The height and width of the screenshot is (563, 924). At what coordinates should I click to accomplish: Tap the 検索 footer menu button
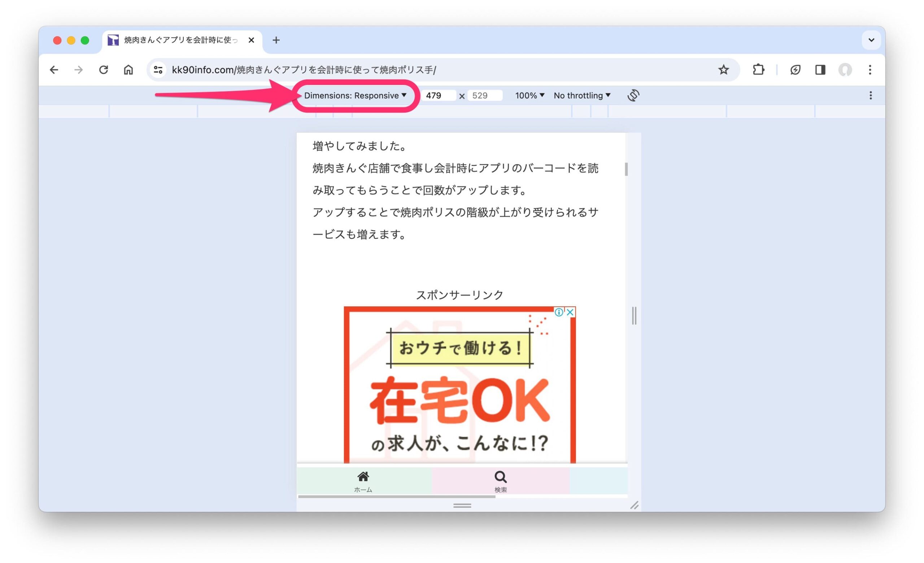click(500, 482)
